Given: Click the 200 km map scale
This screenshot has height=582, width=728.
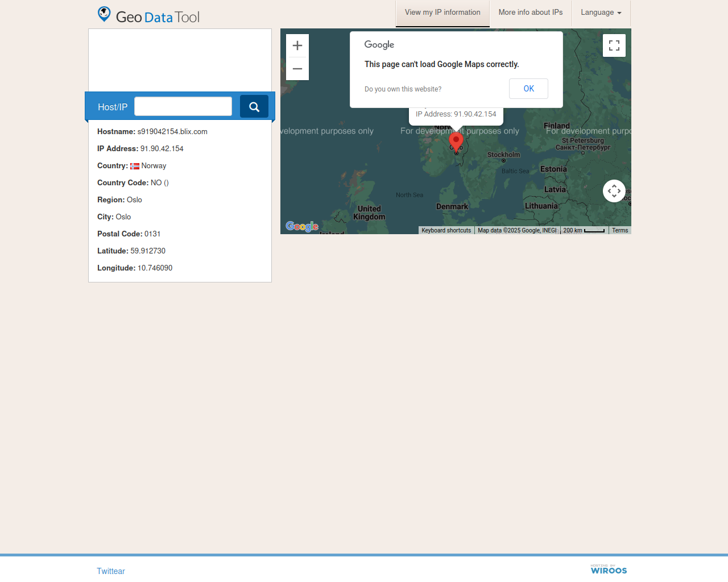Looking at the screenshot, I should click(584, 230).
